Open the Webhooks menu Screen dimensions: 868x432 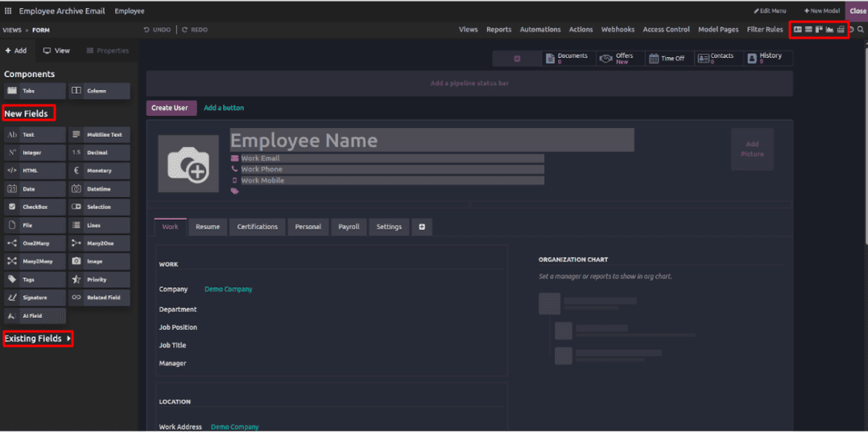point(618,30)
